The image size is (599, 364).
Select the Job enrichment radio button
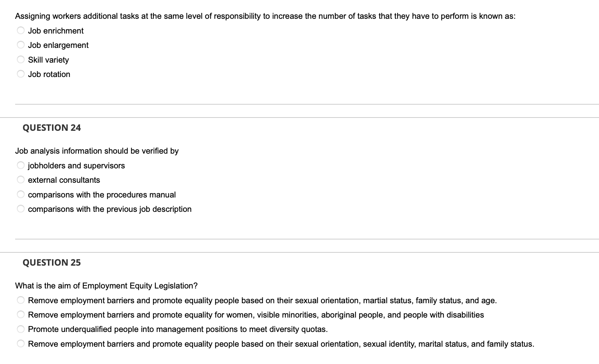point(21,30)
